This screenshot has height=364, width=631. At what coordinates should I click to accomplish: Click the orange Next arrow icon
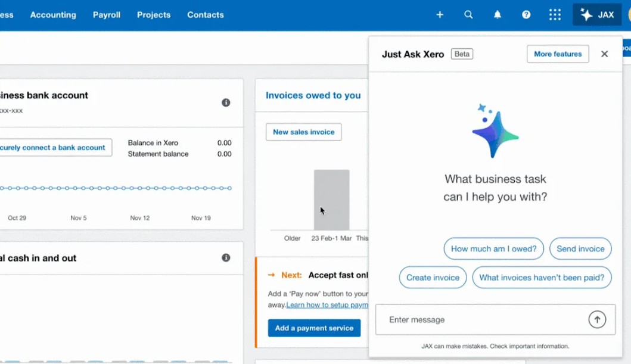pyautogui.click(x=271, y=275)
